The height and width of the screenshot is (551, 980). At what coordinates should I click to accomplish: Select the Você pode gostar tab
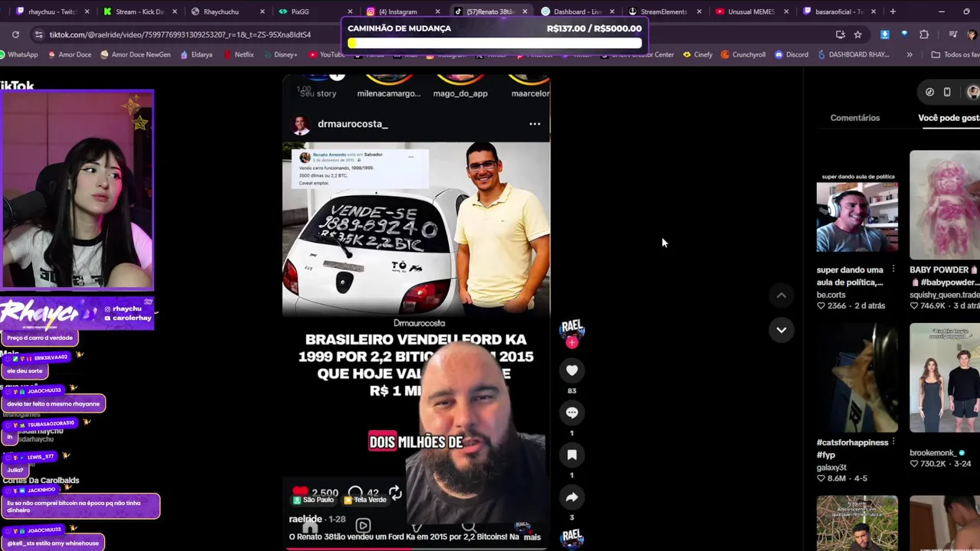click(949, 118)
